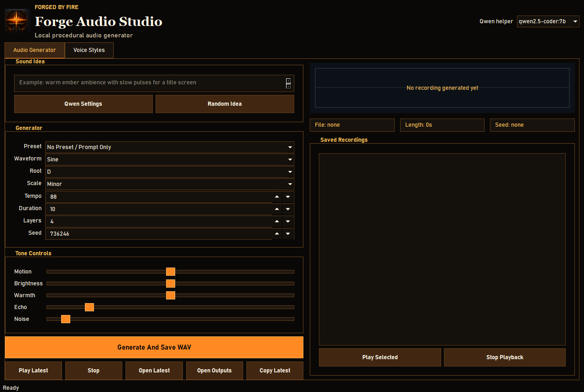
Task: Increase the Duration value with up arrow
Action: click(277, 209)
